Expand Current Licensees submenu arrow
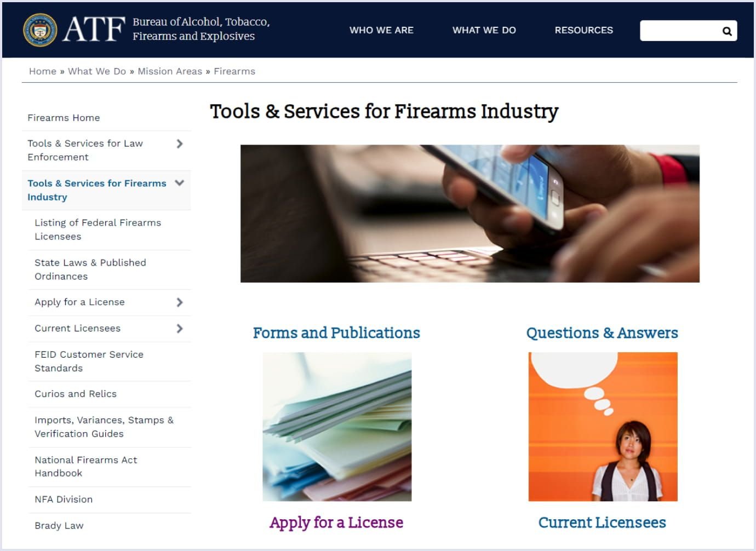 [x=180, y=329]
